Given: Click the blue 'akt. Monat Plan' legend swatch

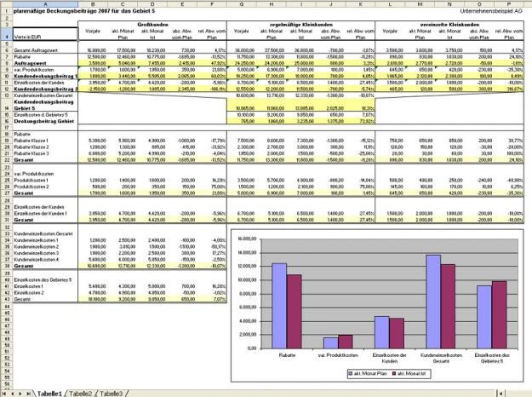Looking at the screenshot, I should tap(351, 373).
